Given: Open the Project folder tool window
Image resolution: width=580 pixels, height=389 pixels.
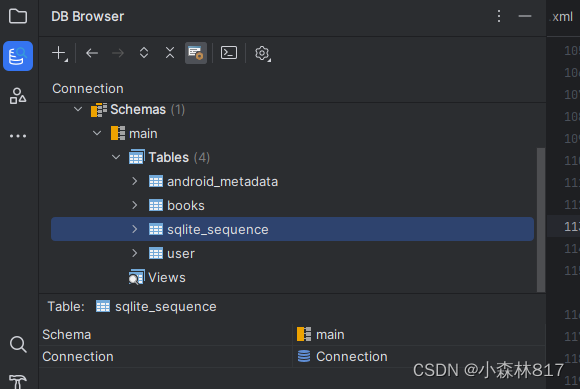Looking at the screenshot, I should point(18,16).
